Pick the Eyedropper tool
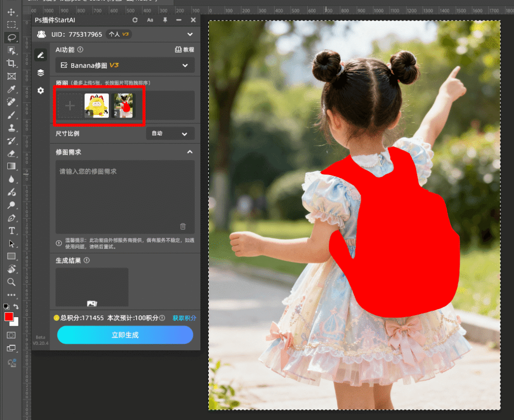 tap(11, 89)
